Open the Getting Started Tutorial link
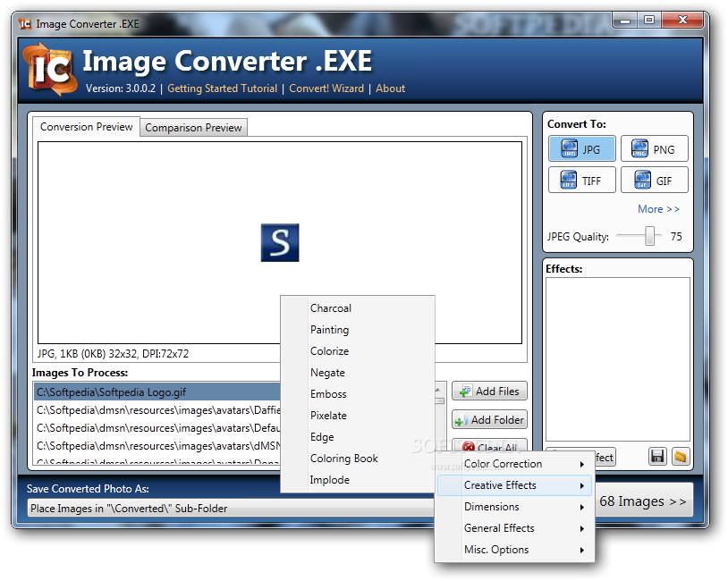728x581 pixels. coord(222,88)
